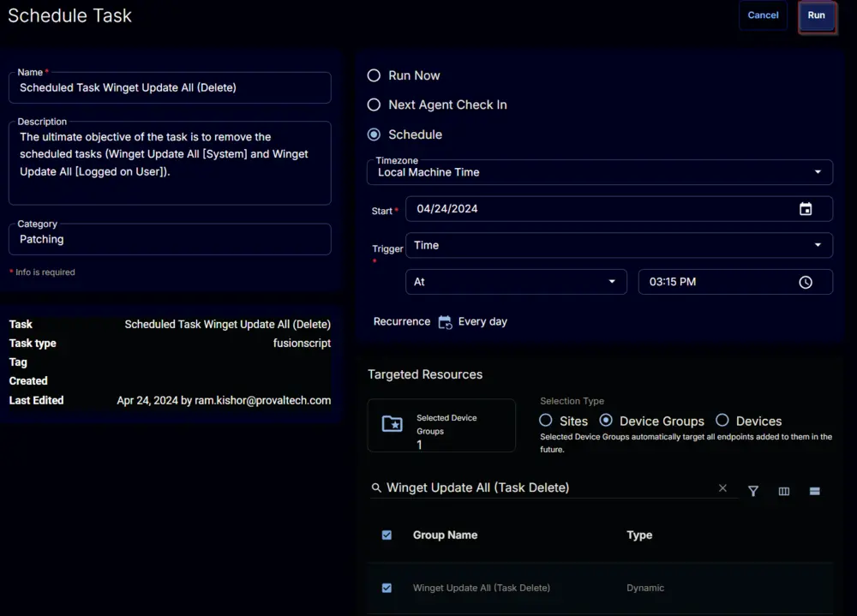Click the Winget Update All (Task Delete) group name

pos(482,588)
